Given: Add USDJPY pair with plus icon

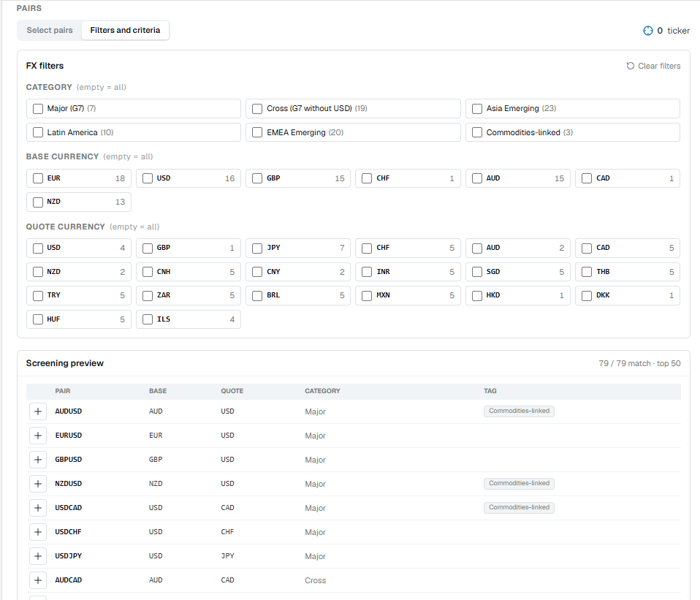Looking at the screenshot, I should pos(38,556).
